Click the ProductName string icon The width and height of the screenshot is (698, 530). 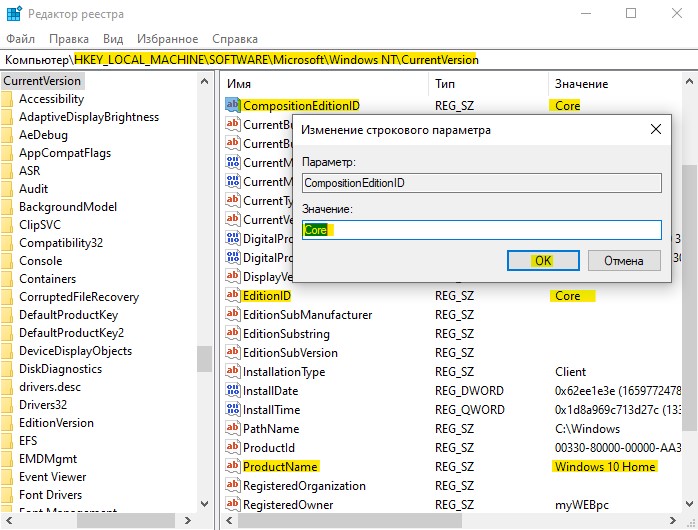(233, 466)
